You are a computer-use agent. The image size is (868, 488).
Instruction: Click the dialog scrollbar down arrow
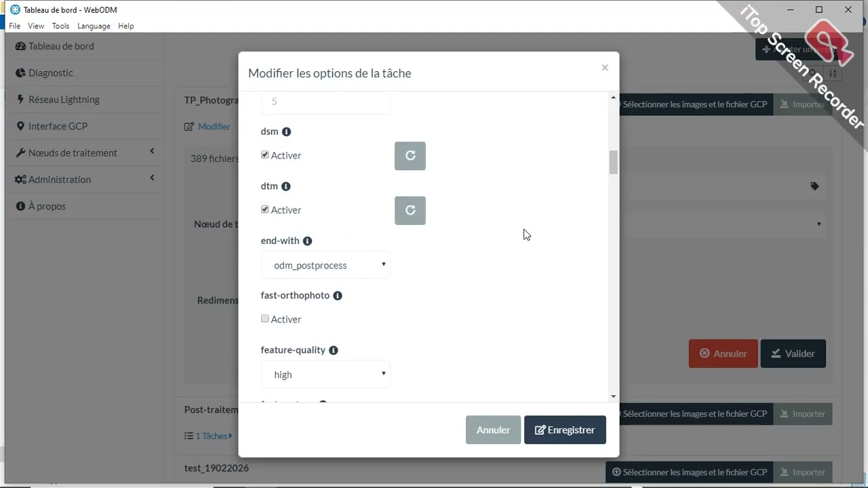click(613, 396)
